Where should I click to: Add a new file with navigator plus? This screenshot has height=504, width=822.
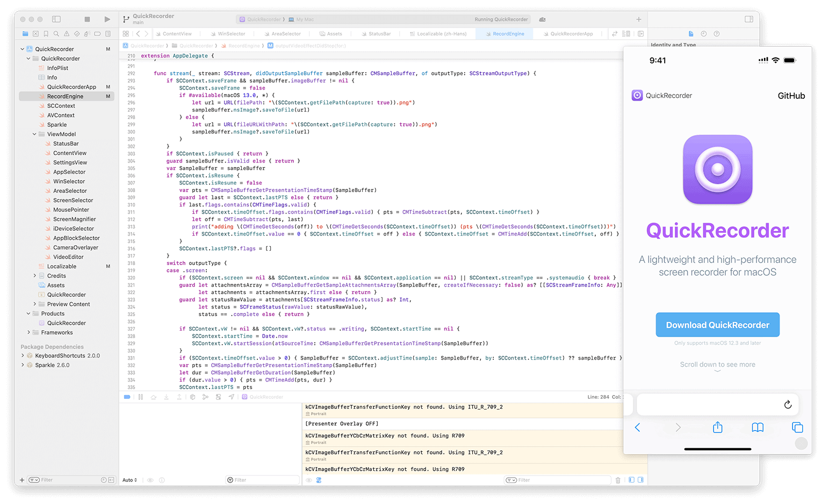click(x=22, y=480)
